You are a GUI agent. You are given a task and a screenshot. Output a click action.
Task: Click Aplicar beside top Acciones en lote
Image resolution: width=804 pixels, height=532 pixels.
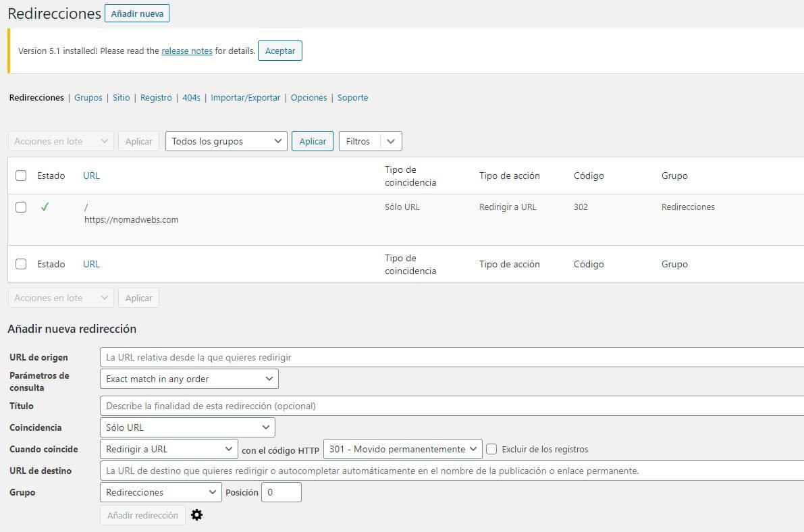pos(138,141)
